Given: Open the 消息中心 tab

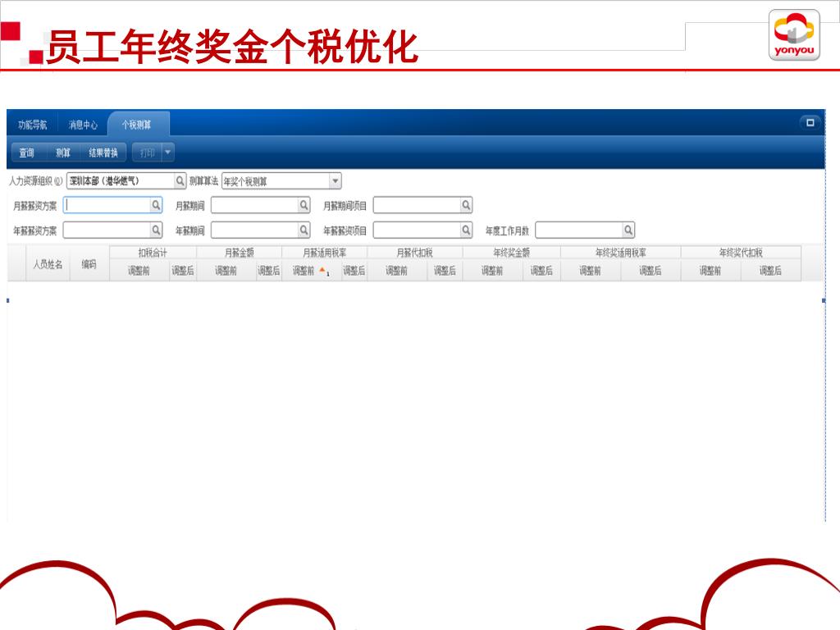Looking at the screenshot, I should (83, 125).
